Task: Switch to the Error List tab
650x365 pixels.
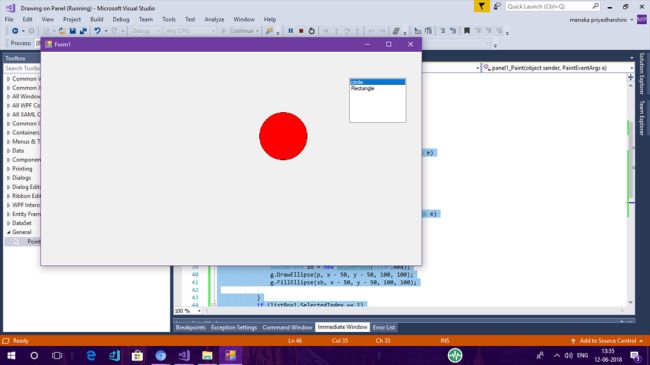Action: coord(384,327)
